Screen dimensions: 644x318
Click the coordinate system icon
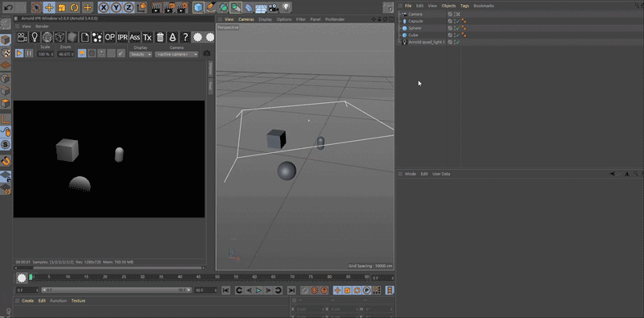point(142,7)
